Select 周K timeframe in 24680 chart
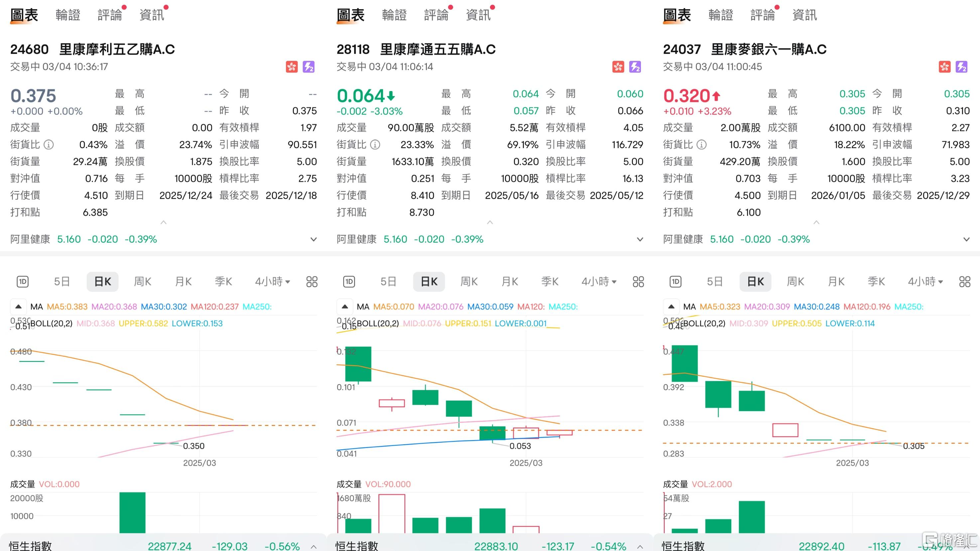This screenshot has height=551, width=980. (x=143, y=282)
